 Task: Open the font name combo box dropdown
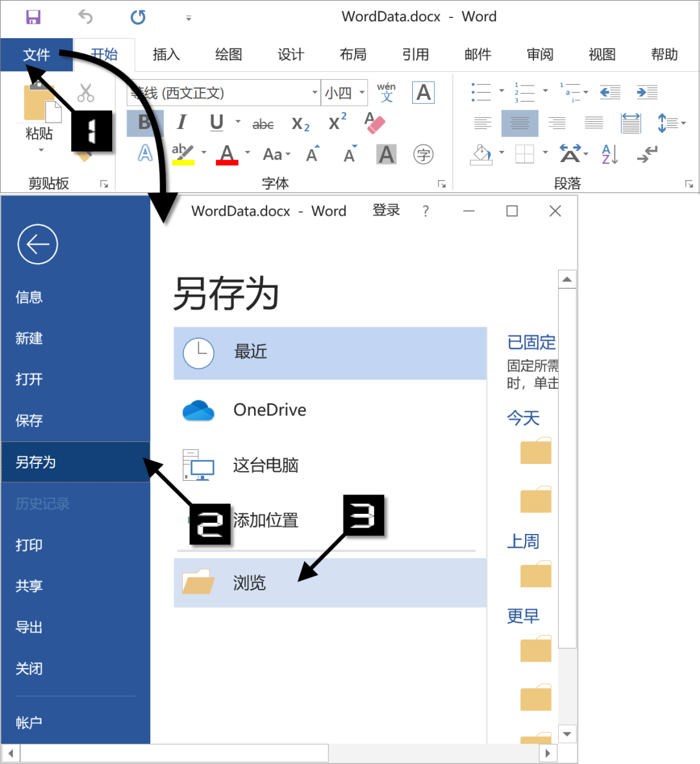coord(315,93)
